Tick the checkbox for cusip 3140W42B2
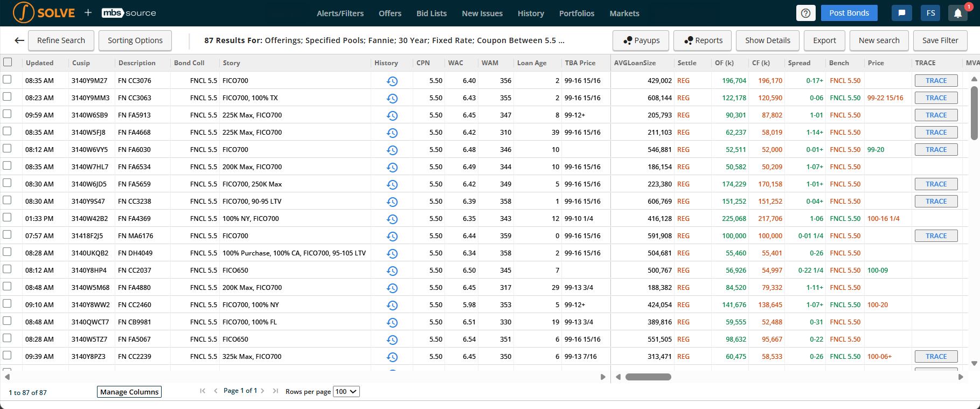This screenshot has height=409, width=980. pyautogui.click(x=7, y=217)
